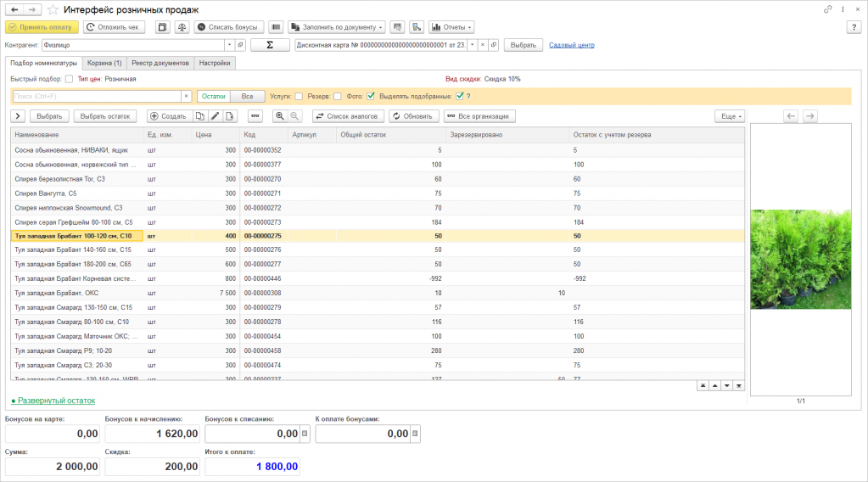Open the Реестр документов tab
The width and height of the screenshot is (868, 482).
click(160, 63)
